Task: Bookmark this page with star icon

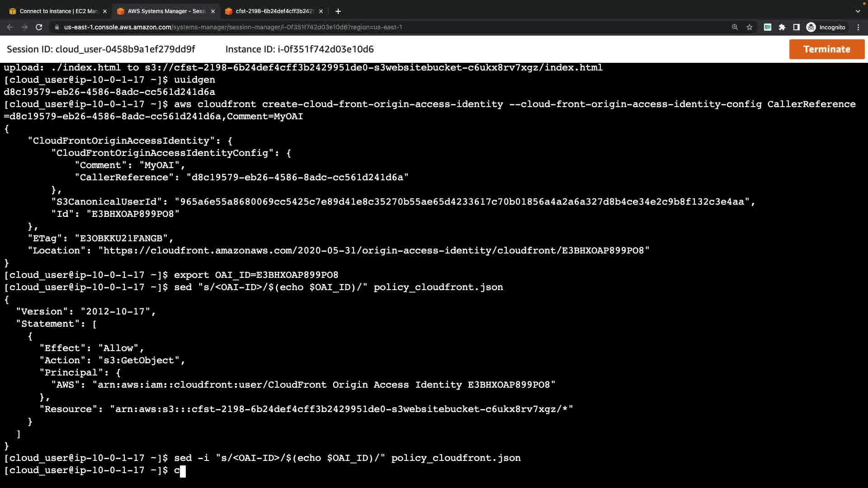Action: point(750,27)
